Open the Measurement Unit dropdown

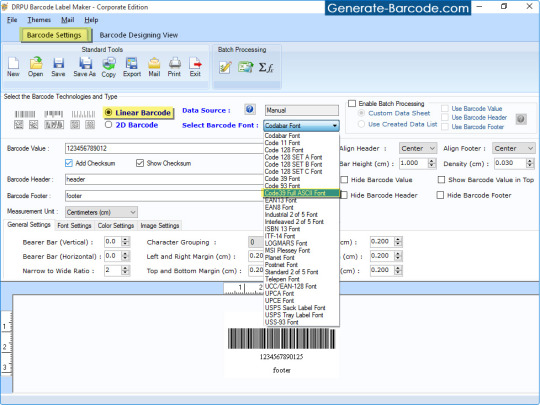tap(101, 212)
